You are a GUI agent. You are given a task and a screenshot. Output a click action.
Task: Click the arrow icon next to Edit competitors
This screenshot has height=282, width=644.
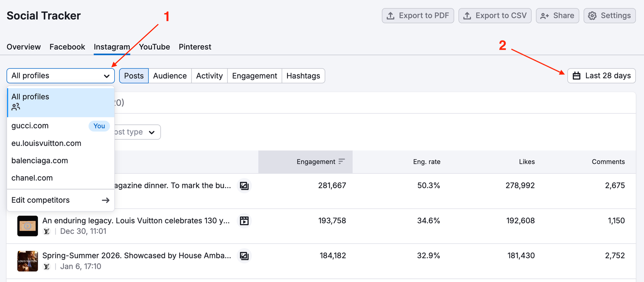[105, 200]
